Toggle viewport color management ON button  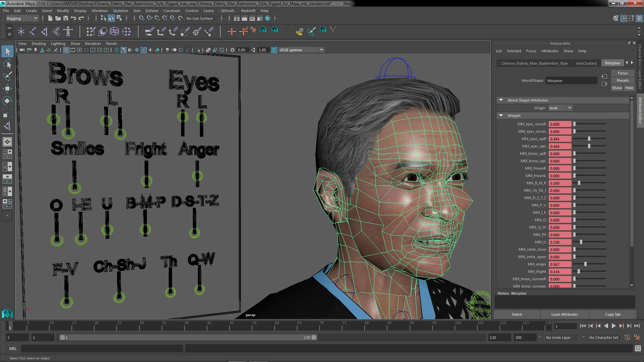click(x=274, y=50)
